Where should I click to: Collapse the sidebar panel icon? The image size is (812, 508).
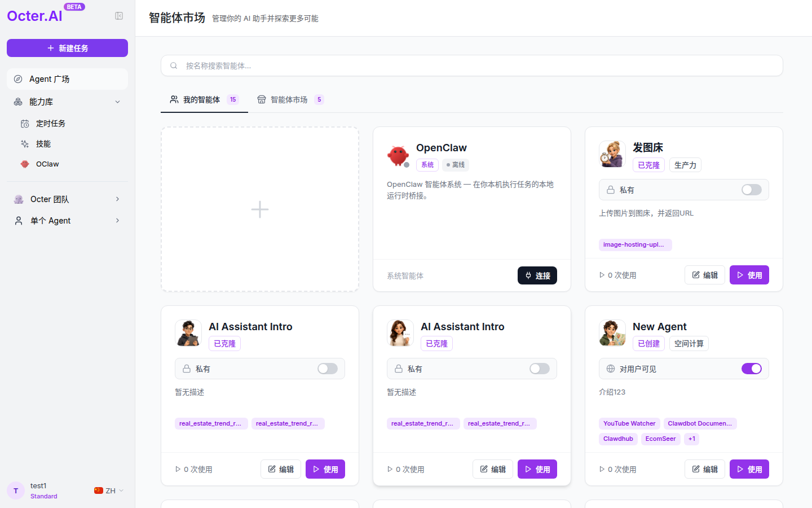119,16
